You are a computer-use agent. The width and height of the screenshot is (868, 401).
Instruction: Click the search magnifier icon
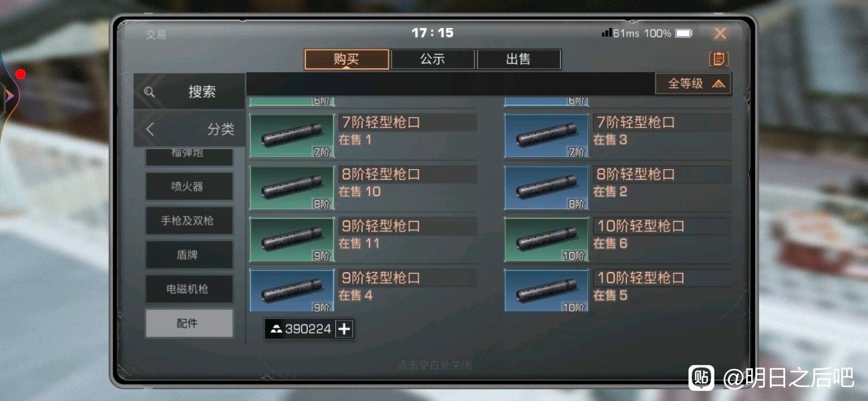pyautogui.click(x=150, y=92)
